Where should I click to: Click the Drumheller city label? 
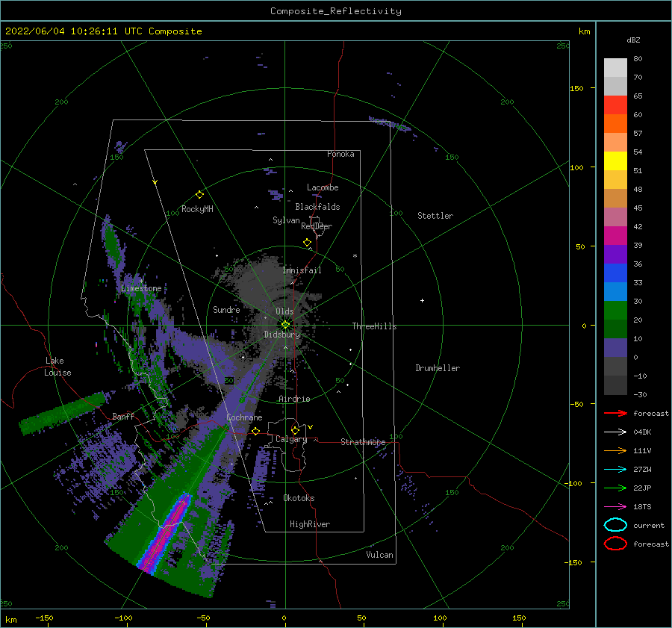click(437, 368)
